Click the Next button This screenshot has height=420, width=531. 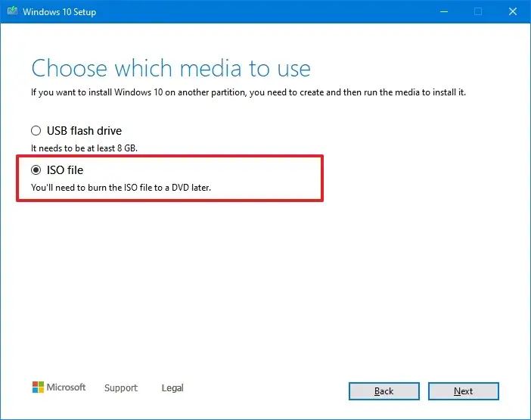[463, 391]
